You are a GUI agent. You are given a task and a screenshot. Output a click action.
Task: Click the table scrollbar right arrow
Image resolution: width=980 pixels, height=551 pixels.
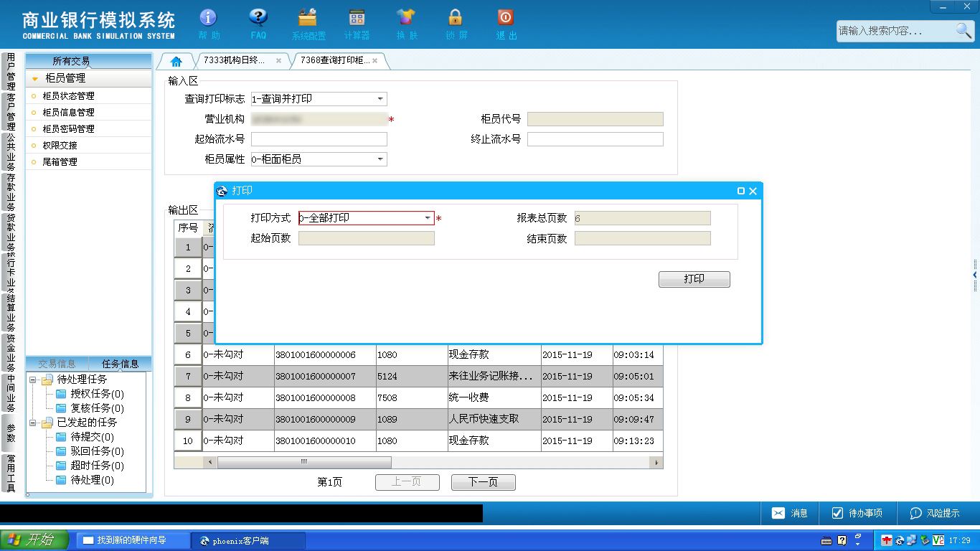pyautogui.click(x=656, y=463)
